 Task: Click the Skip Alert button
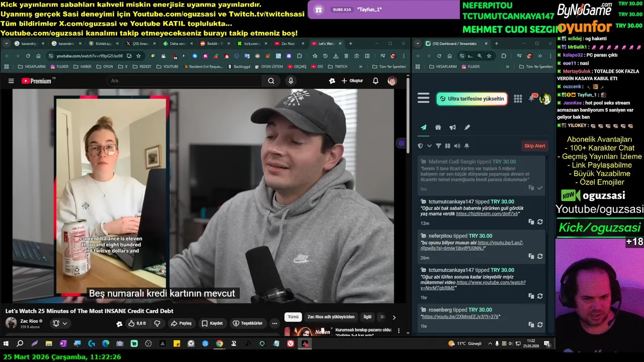point(535,146)
